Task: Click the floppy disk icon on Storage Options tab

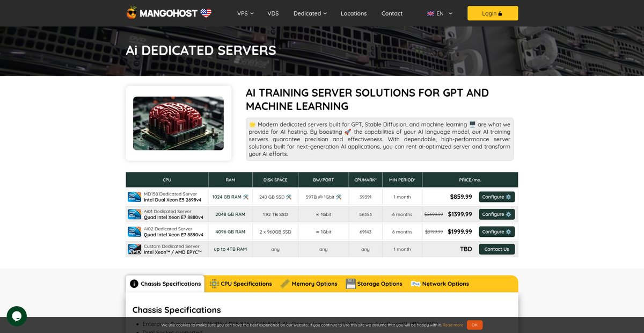Action: click(x=350, y=284)
